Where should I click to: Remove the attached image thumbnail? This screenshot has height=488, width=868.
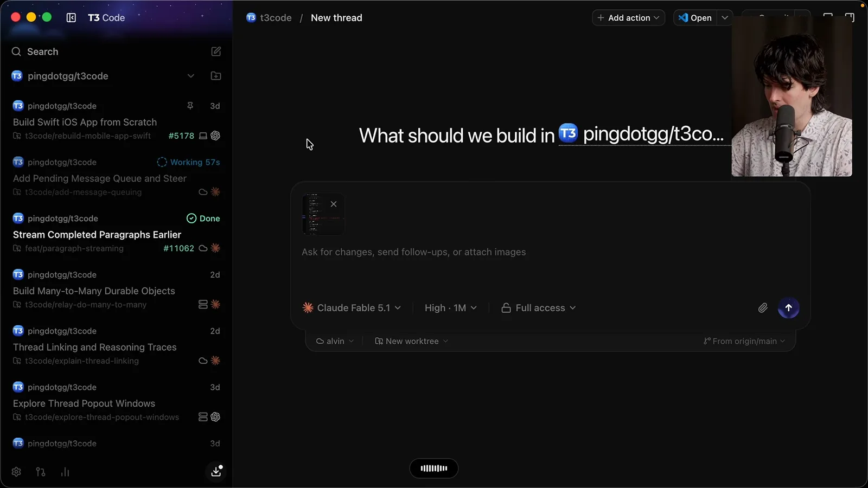coord(334,204)
